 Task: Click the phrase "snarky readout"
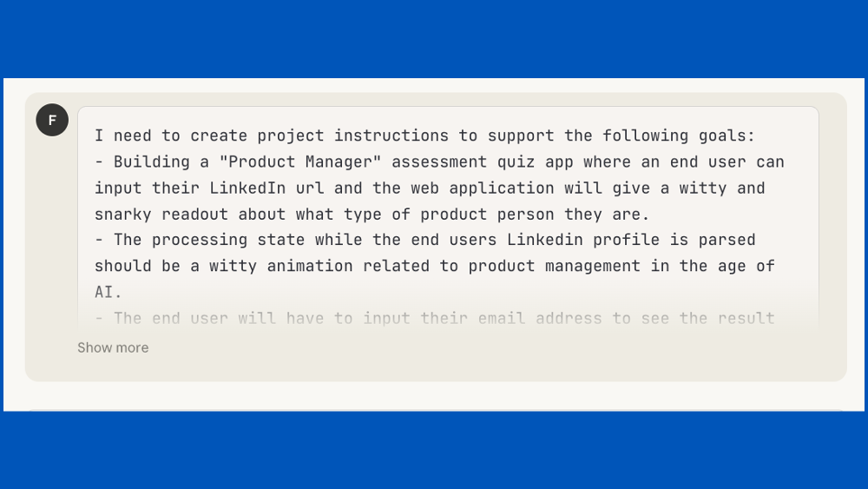tap(161, 214)
